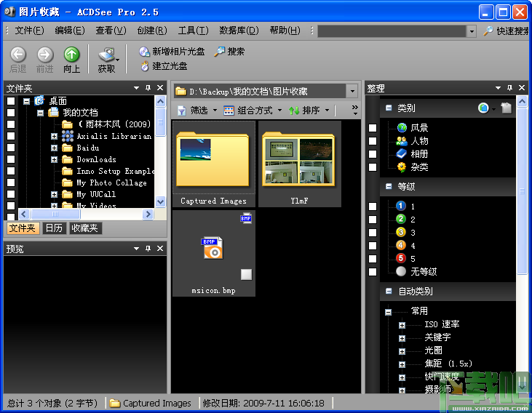The height and width of the screenshot is (413, 532).
Task: Click the 组合方式 grouping icon
Action: click(229, 111)
